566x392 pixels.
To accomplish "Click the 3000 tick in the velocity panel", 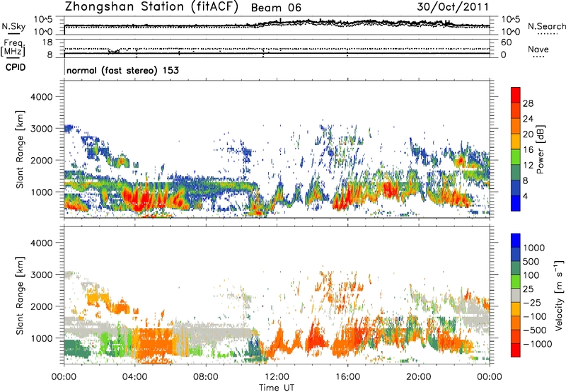I will 41,275.
